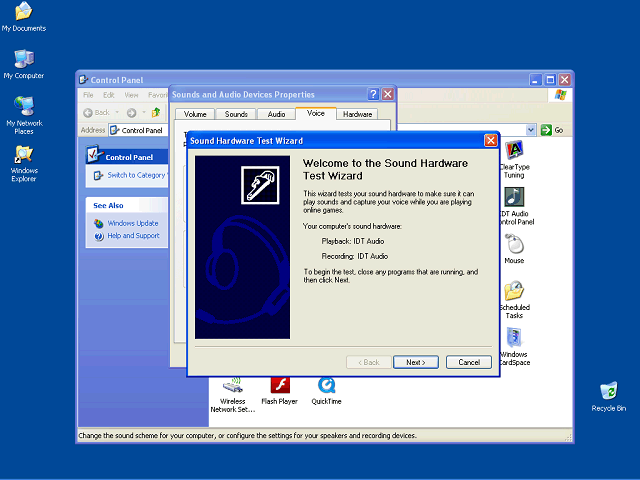
Task: Switch to the Hardware tab
Action: point(357,114)
